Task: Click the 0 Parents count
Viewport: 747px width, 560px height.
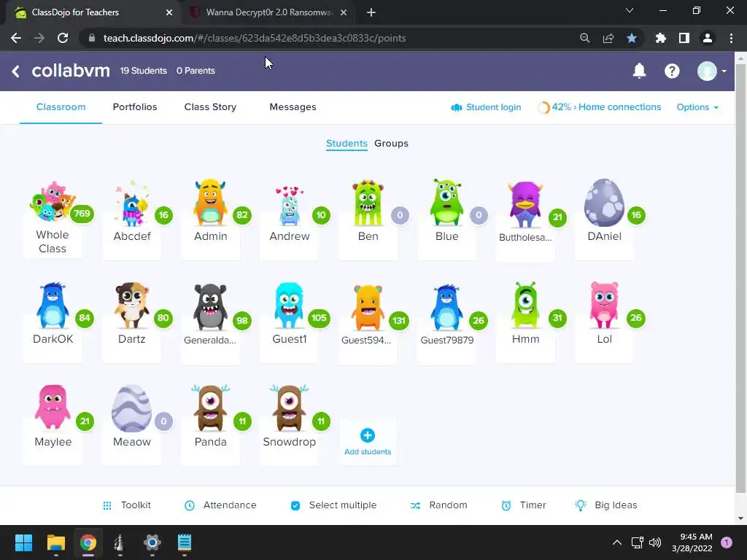Action: tap(196, 71)
